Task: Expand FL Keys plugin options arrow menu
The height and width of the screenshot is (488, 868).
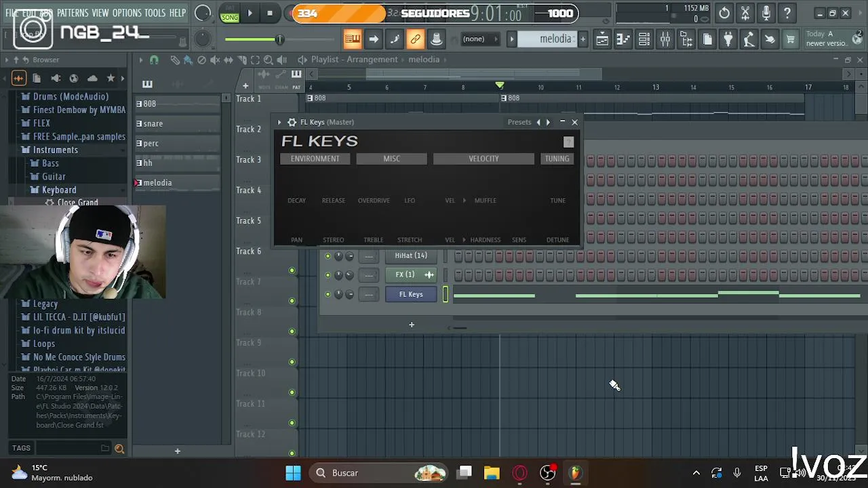Action: coord(279,122)
